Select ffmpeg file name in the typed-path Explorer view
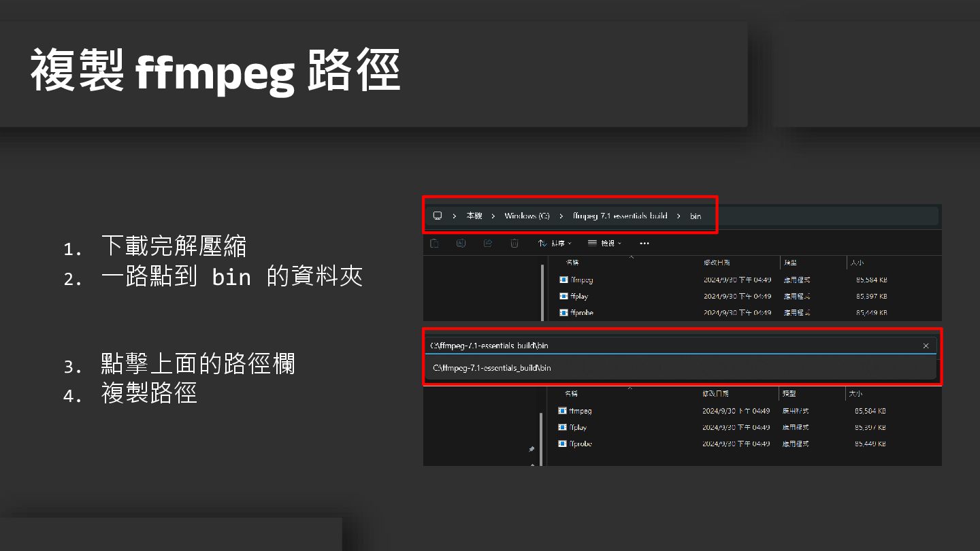This screenshot has height=551, width=980. pos(581,411)
